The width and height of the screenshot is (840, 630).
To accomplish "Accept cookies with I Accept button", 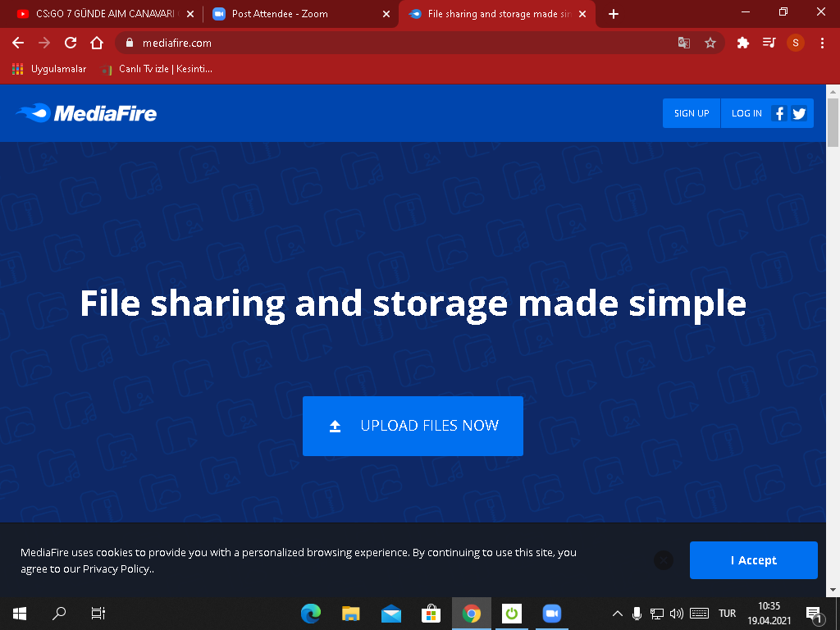I will [754, 560].
